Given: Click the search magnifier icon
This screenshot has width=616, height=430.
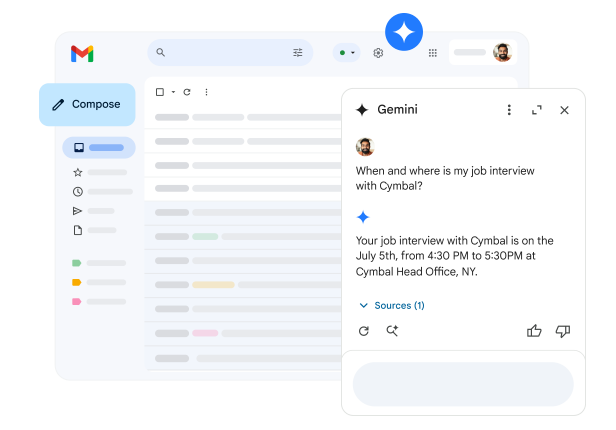Looking at the screenshot, I should tap(160, 52).
